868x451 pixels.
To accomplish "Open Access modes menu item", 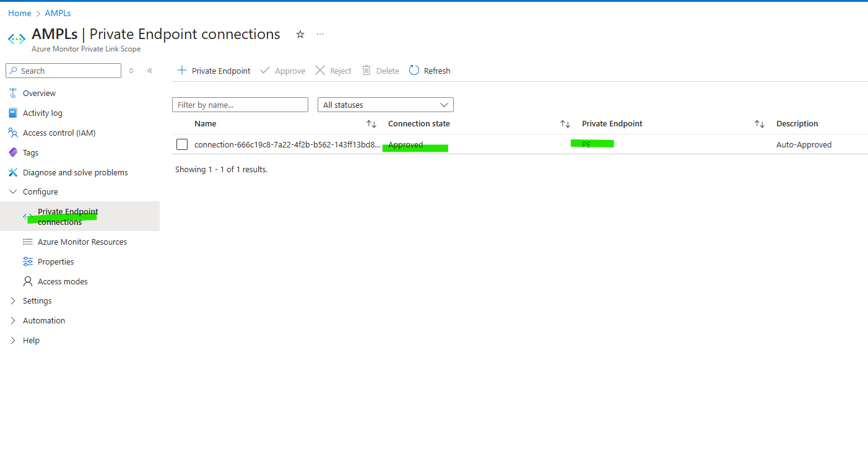I will coord(63,281).
